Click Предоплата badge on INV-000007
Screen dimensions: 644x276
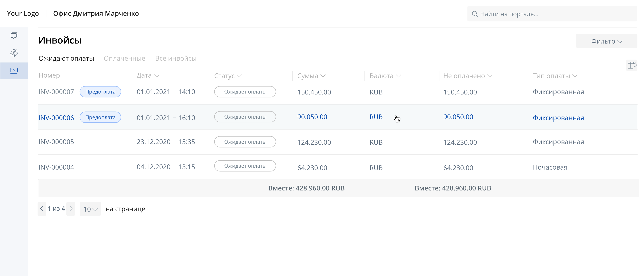pos(100,92)
